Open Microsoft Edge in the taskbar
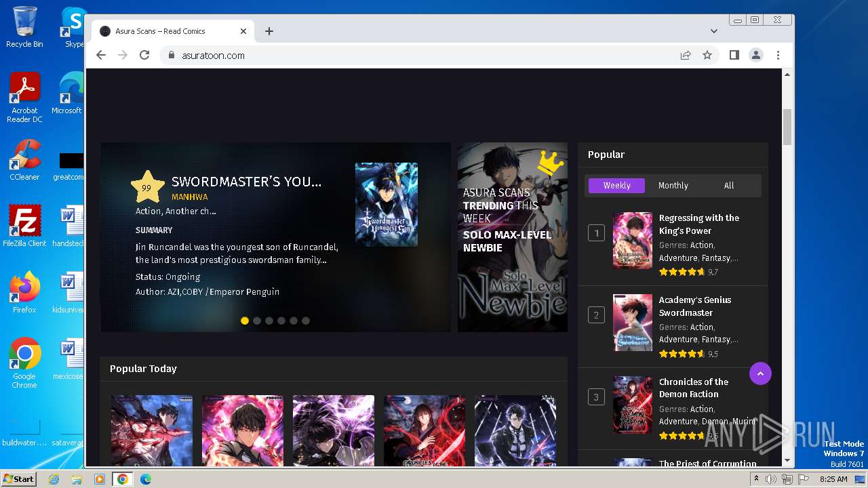Image resolution: width=868 pixels, height=488 pixels. pyautogui.click(x=145, y=479)
